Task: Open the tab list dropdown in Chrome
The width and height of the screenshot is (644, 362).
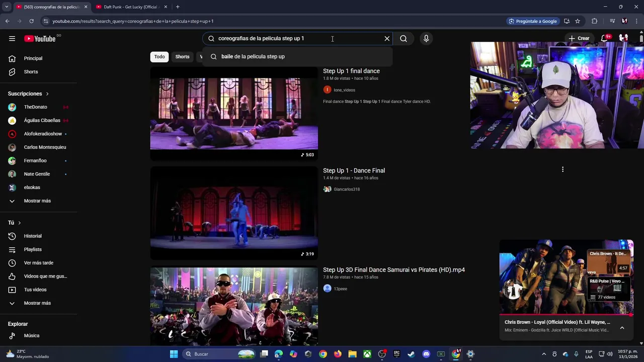Action: (7, 7)
